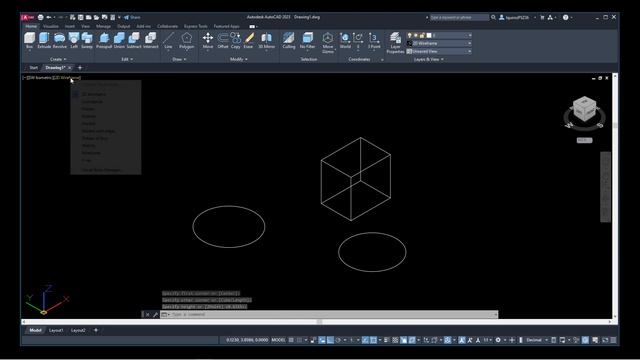Viewport: 640px width, 360px height.
Task: Choose the Move Gizmo tool
Action: (328, 42)
